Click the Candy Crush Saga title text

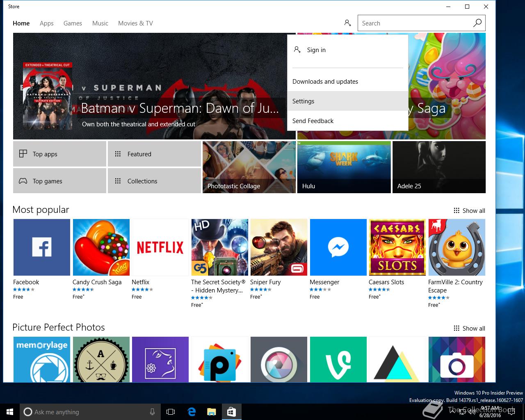[97, 282]
